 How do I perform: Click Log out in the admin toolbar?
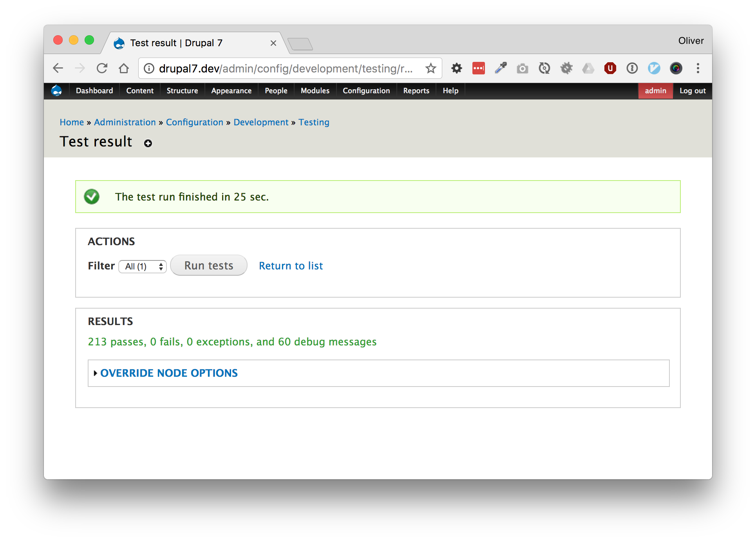(692, 91)
